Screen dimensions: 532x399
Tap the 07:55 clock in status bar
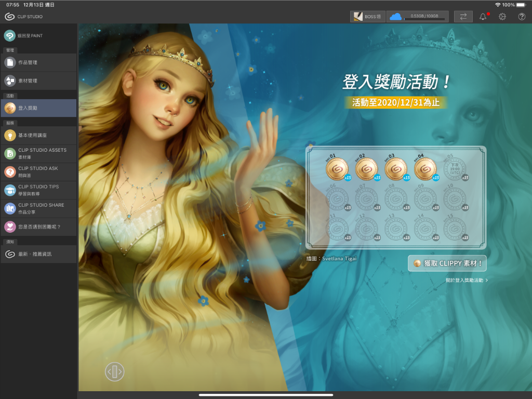click(x=12, y=5)
